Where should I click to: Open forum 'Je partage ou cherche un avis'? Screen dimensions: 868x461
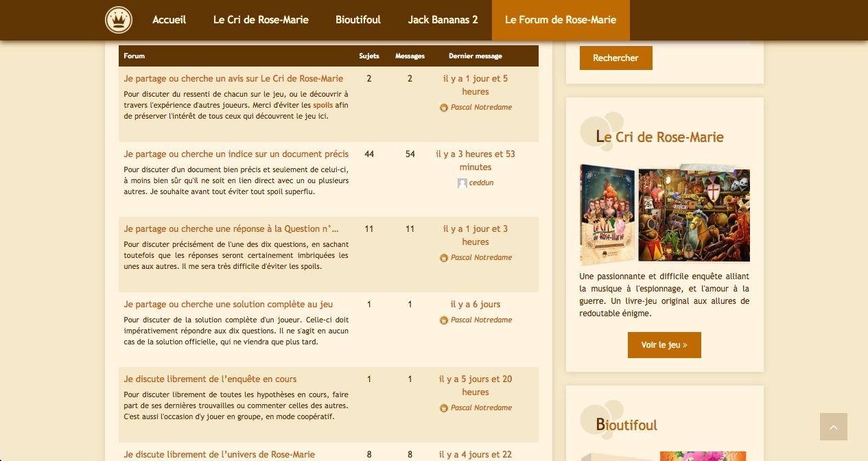233,79
